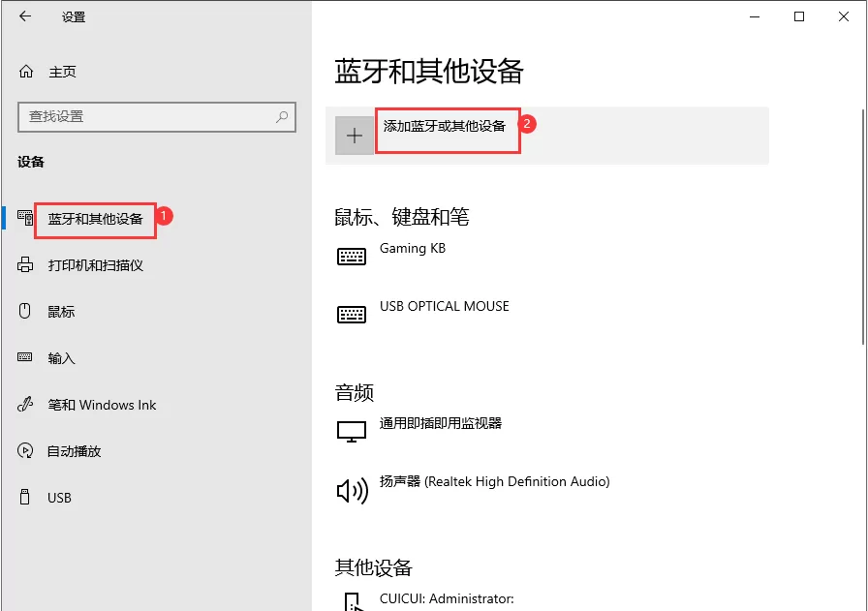Viewport: 868px width, 611px height.
Task: Click the magnifier icon in the search box
Action: (x=282, y=116)
